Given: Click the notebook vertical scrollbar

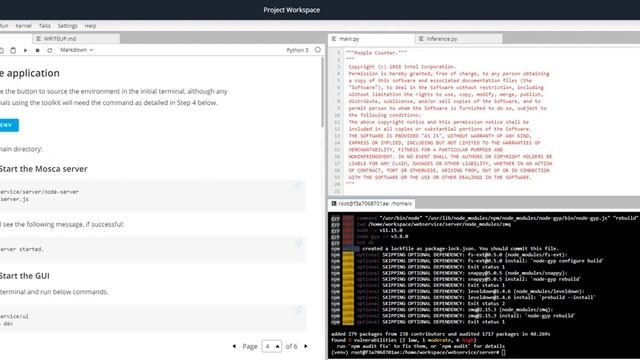Looking at the screenshot, I should point(322,91).
